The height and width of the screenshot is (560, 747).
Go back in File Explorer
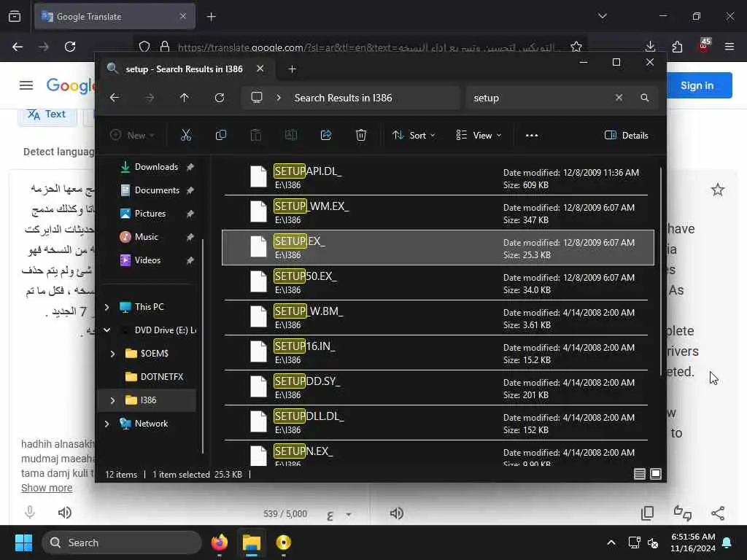(x=115, y=98)
